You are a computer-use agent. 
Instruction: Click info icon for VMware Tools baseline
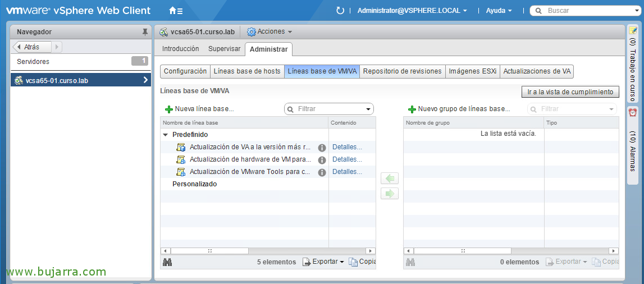coord(322,172)
